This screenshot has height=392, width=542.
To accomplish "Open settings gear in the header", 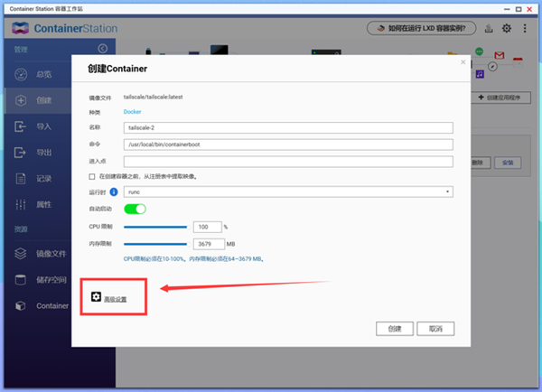I will (507, 28).
